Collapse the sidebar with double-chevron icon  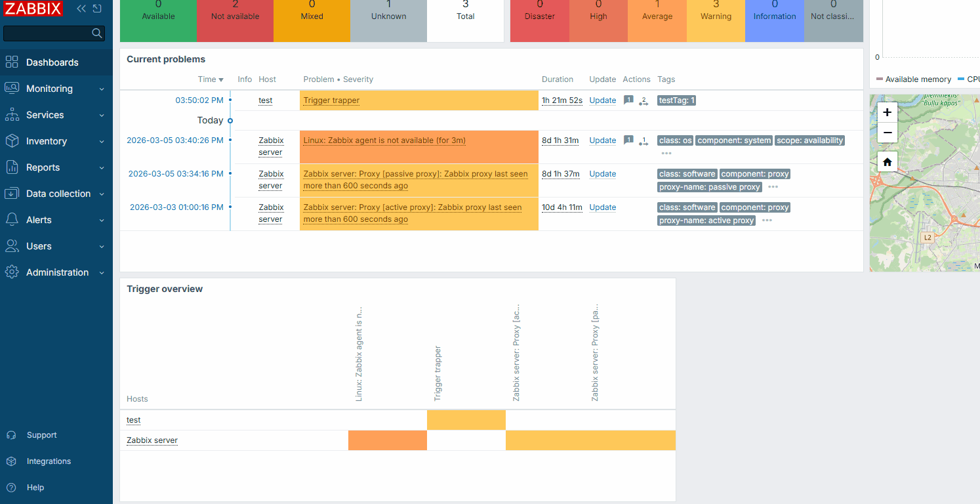click(81, 9)
